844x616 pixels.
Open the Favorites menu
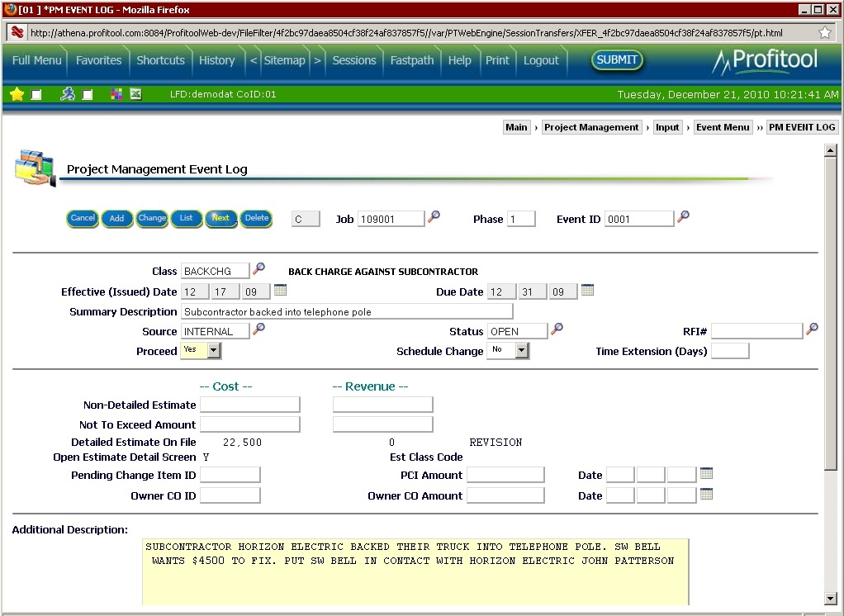(x=98, y=60)
